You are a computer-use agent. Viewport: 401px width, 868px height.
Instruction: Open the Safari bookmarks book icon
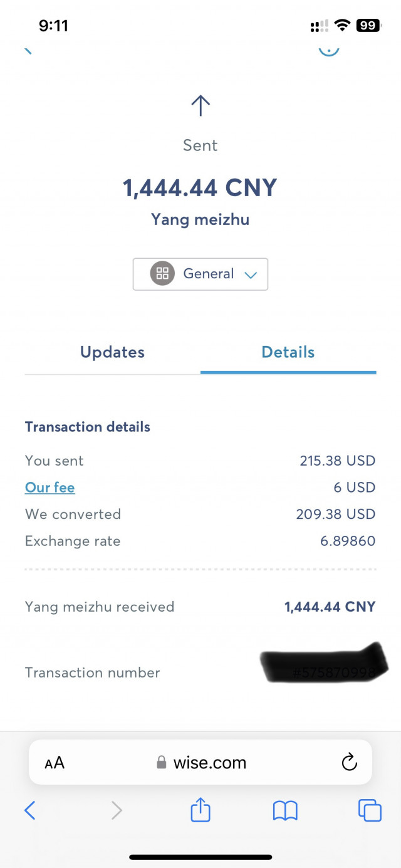(285, 811)
